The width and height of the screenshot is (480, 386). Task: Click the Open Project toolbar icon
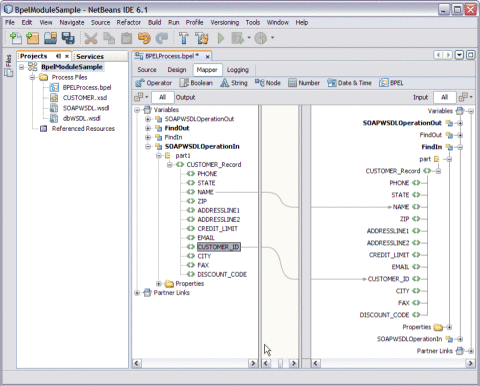[x=50, y=38]
